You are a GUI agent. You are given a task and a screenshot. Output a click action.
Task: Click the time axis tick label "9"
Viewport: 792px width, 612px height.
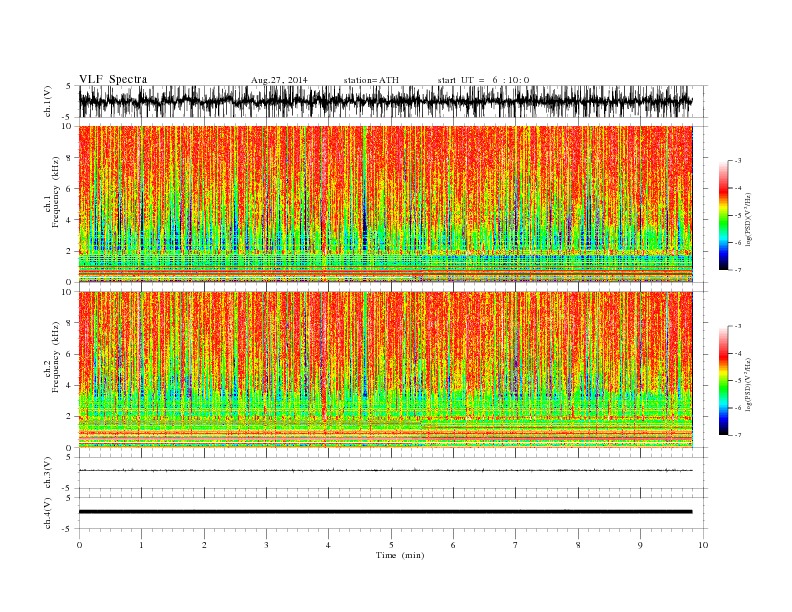tap(640, 545)
